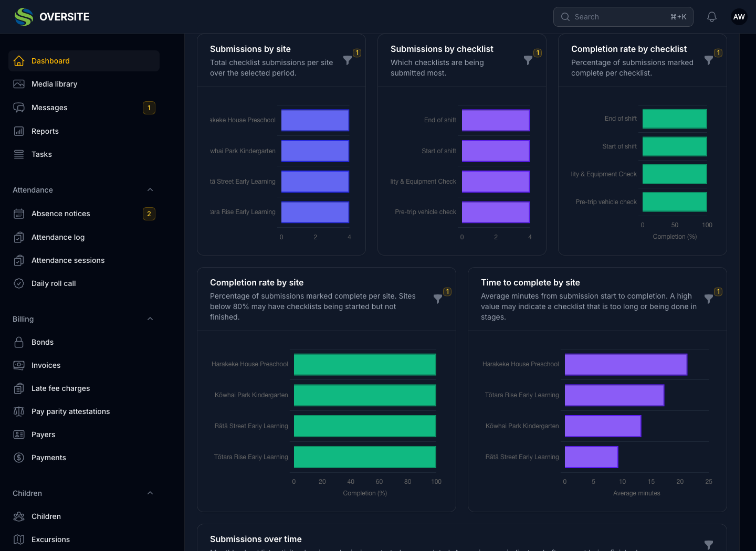The image size is (756, 551).
Task: Collapse the Billing section
Action: click(150, 319)
